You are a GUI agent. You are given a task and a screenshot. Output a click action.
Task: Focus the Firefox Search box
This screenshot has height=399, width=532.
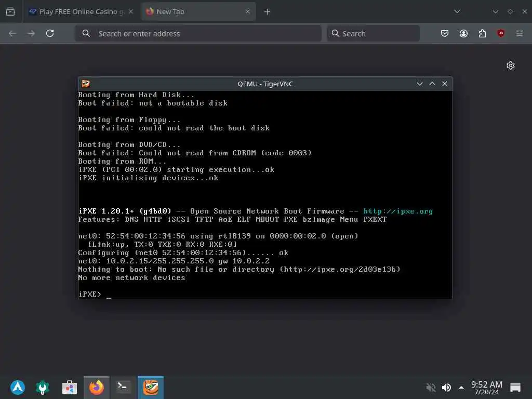373,33
